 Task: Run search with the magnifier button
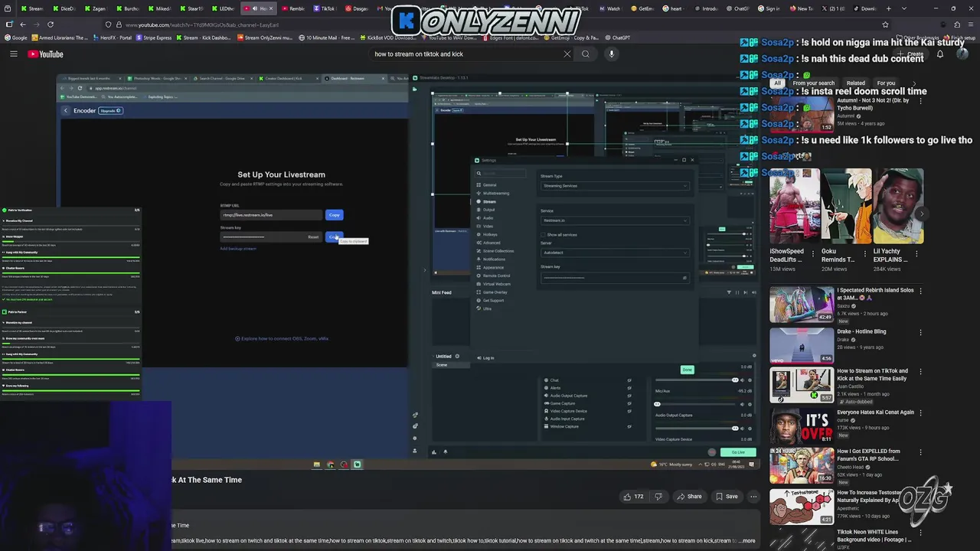pos(586,54)
